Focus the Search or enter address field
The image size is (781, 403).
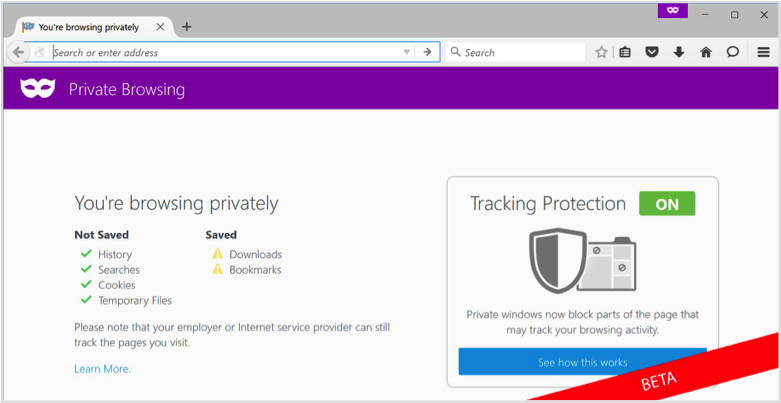pos(227,52)
